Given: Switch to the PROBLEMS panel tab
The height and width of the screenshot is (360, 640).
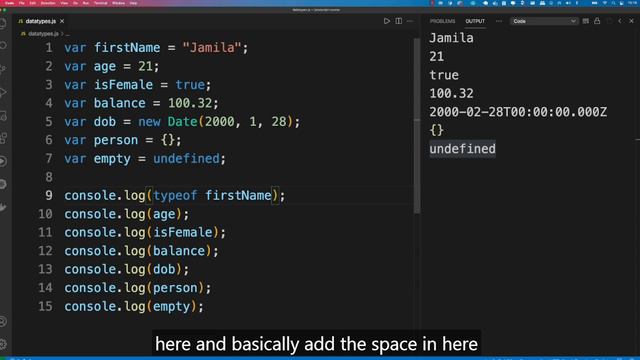Looking at the screenshot, I should pyautogui.click(x=442, y=21).
